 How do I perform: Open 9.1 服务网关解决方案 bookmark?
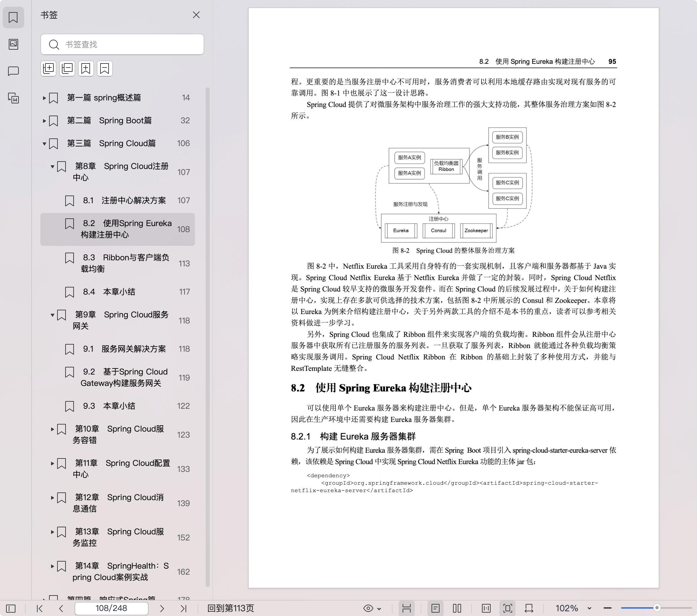click(x=117, y=349)
